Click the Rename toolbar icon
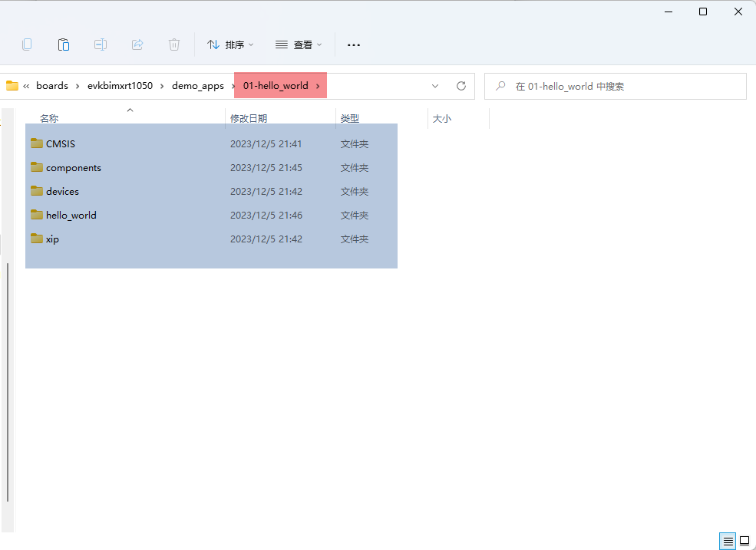The height and width of the screenshot is (550, 756). tap(101, 44)
